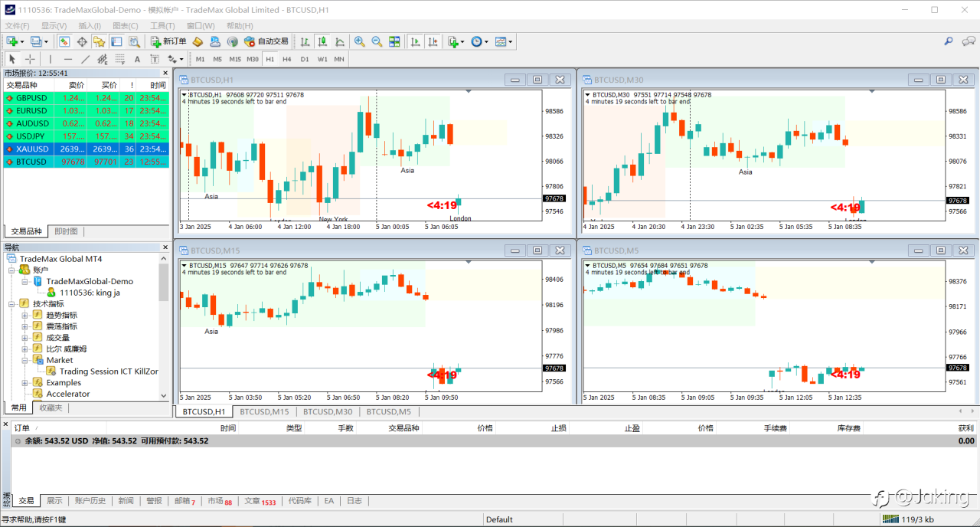Select the text 'A' drawing tool
Screen dimensions: 980x527
tap(137, 59)
